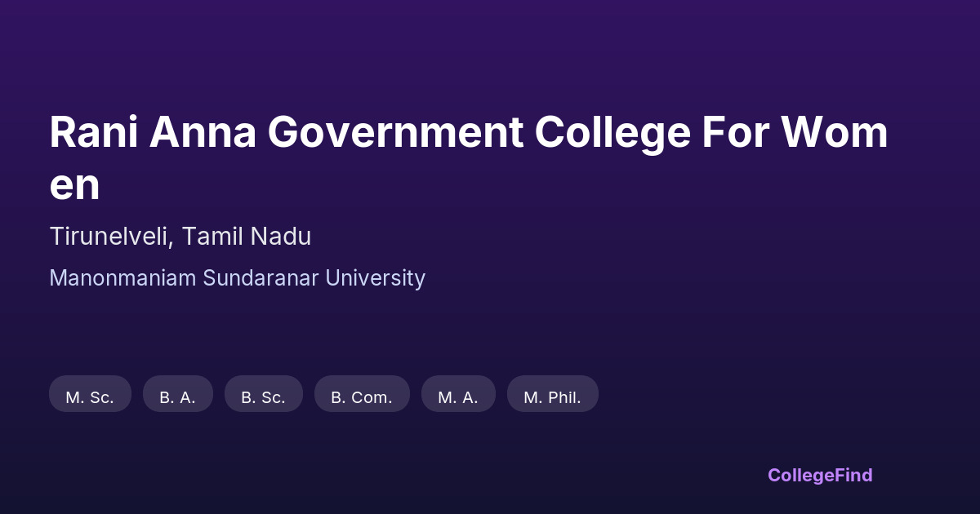Click the word Government in the title
The height and width of the screenshot is (514, 980).
[395, 133]
